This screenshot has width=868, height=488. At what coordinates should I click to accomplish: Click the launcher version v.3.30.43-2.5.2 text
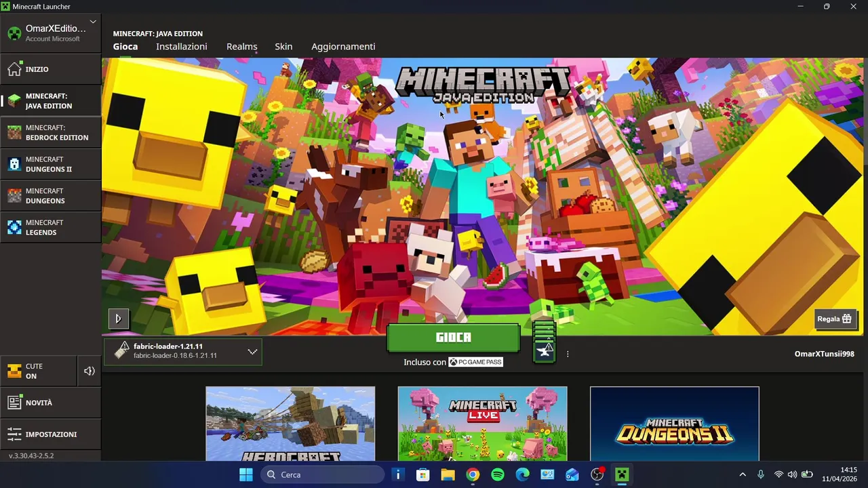31,455
